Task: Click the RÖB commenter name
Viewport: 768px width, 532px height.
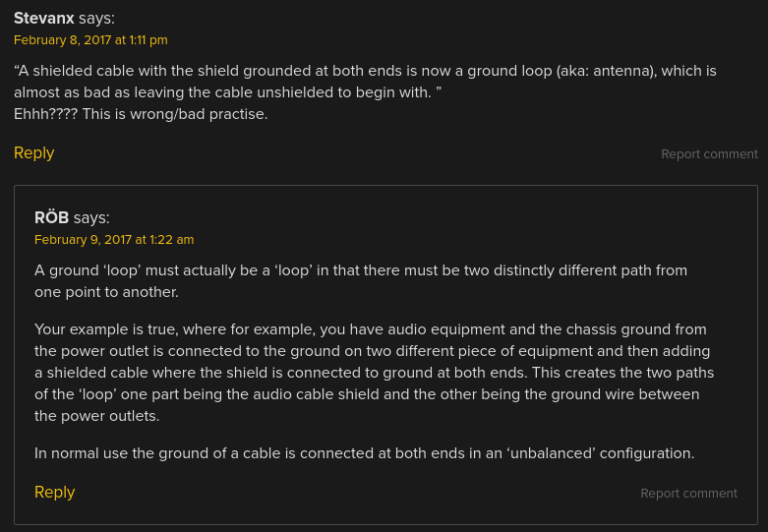Action: (52, 217)
